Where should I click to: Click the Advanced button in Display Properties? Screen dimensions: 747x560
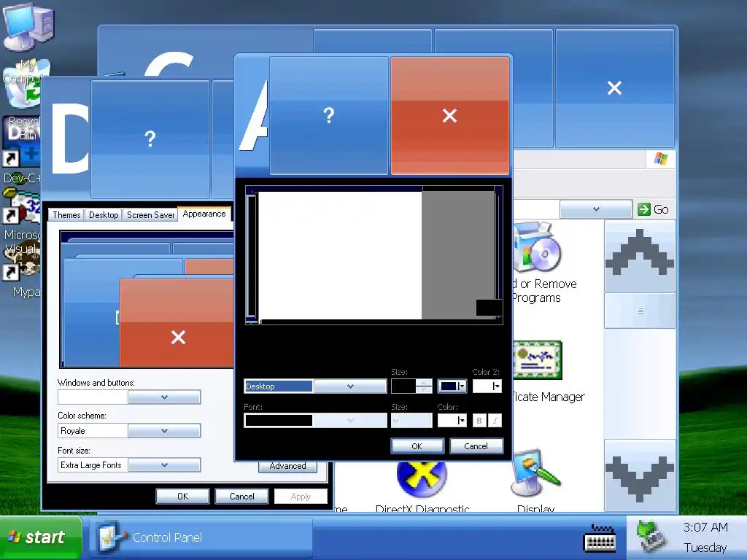(287, 467)
